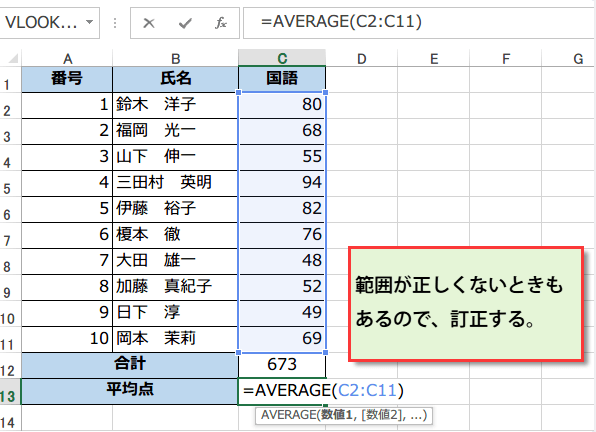The width and height of the screenshot is (596, 432).
Task: Click score cell containing 82
Action: (282, 209)
